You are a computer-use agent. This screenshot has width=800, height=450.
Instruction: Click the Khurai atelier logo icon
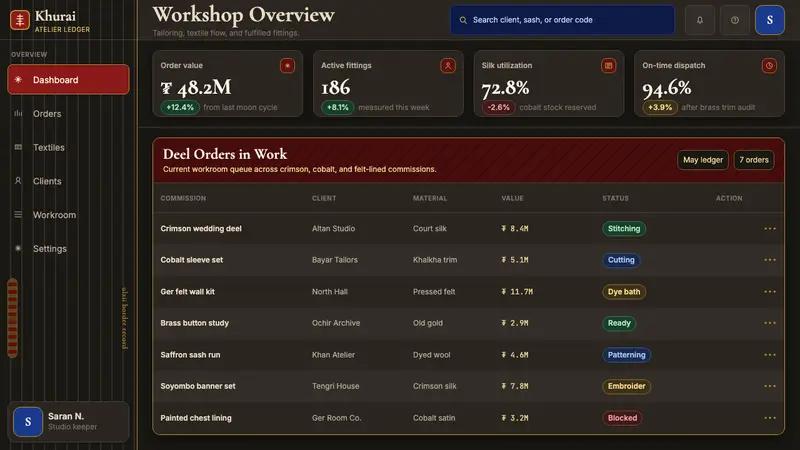pos(20,20)
